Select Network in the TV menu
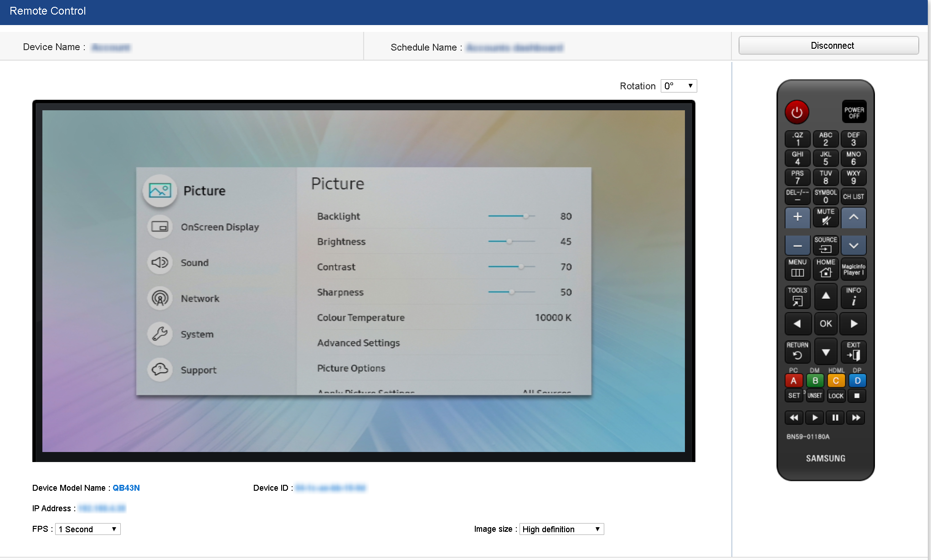Viewport: 931px width, 560px height. 200,298
